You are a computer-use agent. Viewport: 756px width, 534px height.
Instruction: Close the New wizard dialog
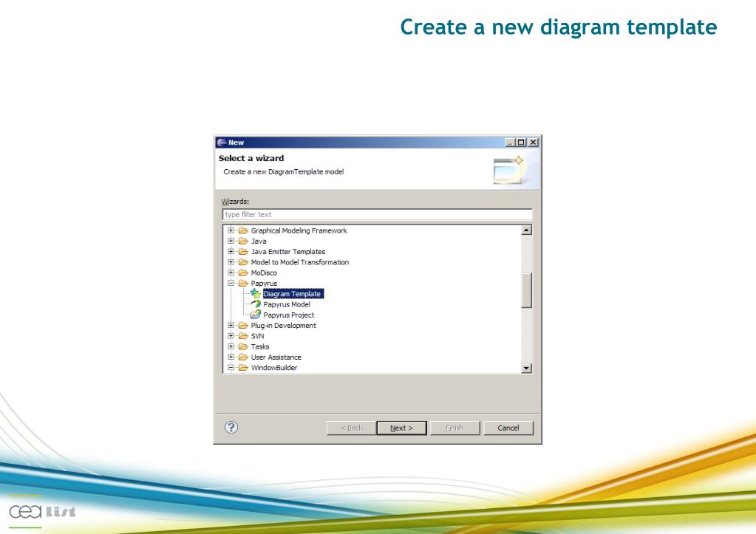pos(534,142)
